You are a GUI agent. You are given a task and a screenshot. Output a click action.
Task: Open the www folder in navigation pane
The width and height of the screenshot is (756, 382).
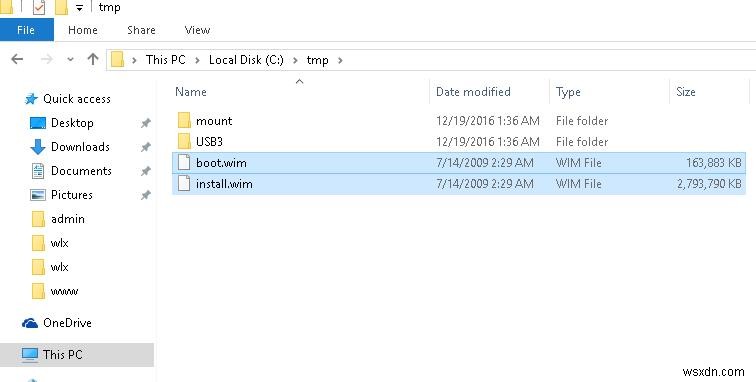pyautogui.click(x=64, y=291)
